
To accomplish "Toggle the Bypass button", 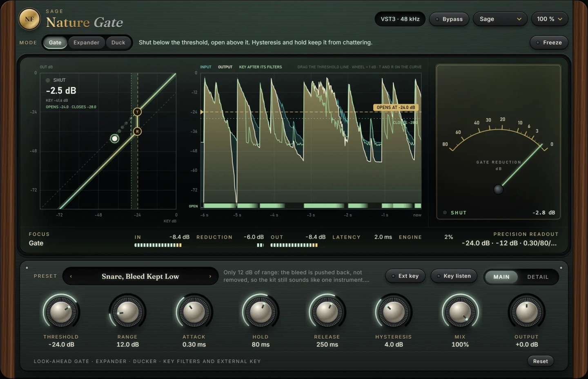I will point(449,19).
